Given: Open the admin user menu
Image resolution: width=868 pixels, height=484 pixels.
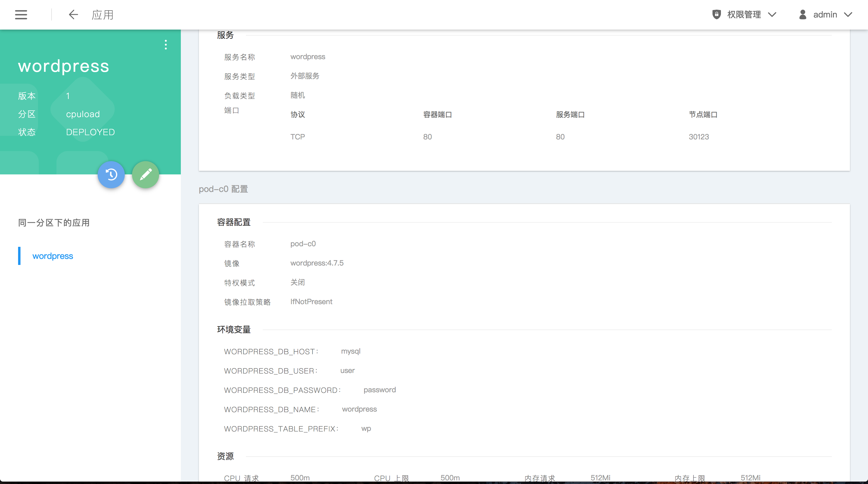Looking at the screenshot, I should [x=825, y=14].
